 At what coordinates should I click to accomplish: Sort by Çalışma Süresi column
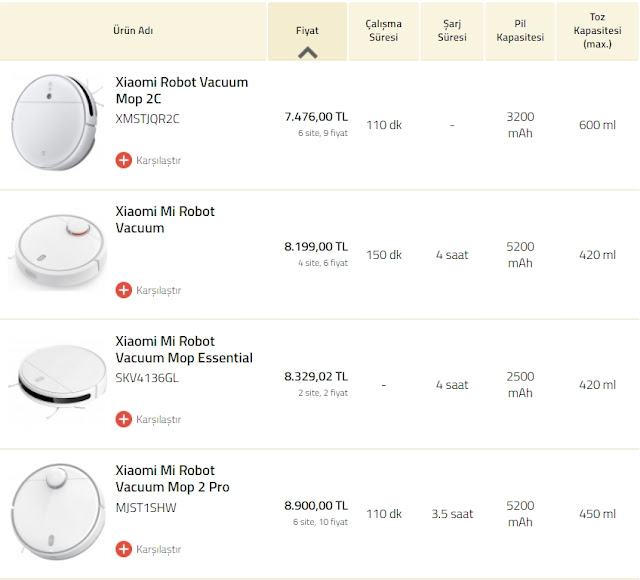coord(382,30)
